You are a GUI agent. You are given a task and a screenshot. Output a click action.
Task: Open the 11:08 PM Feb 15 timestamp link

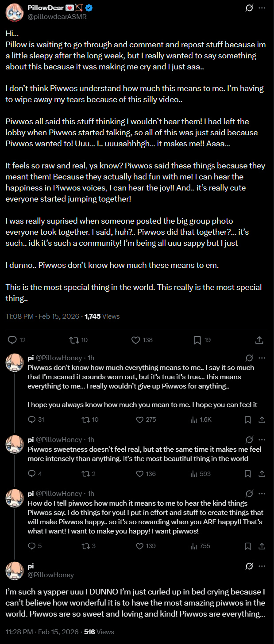pos(42,316)
